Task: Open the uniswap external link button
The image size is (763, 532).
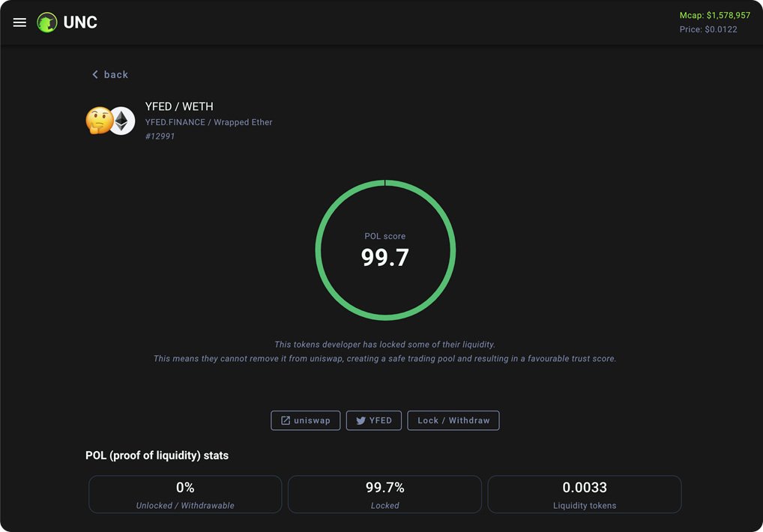Action: pos(305,420)
